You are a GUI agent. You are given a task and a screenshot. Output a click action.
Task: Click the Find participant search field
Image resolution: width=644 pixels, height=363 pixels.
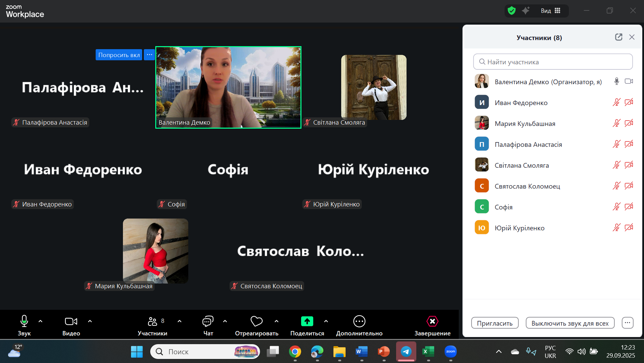coord(553,62)
